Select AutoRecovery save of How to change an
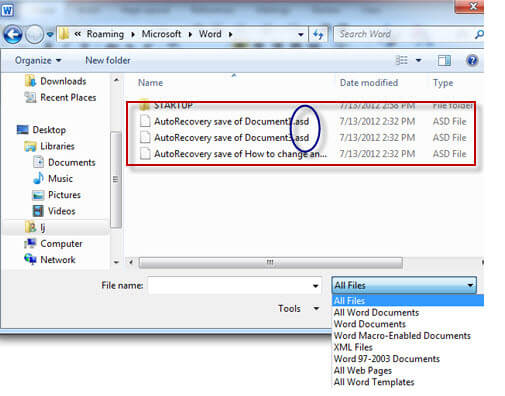This screenshot has height=396, width=505. pyautogui.click(x=240, y=154)
